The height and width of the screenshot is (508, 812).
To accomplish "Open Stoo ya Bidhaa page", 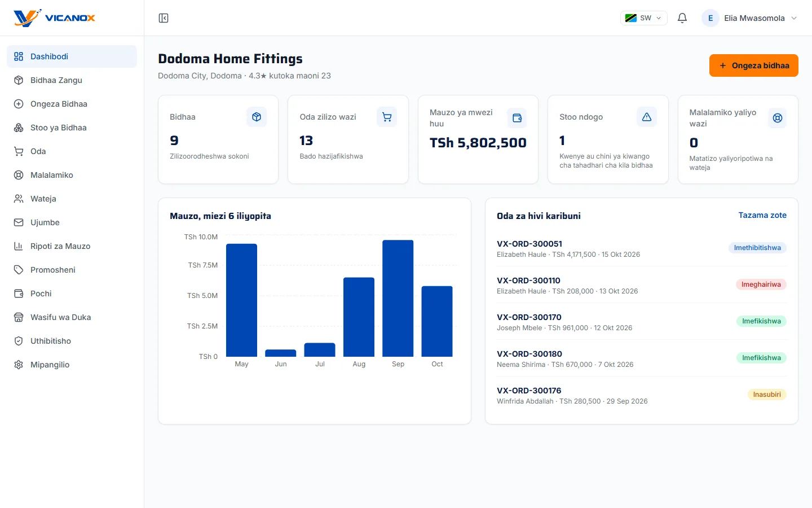I will point(72,128).
